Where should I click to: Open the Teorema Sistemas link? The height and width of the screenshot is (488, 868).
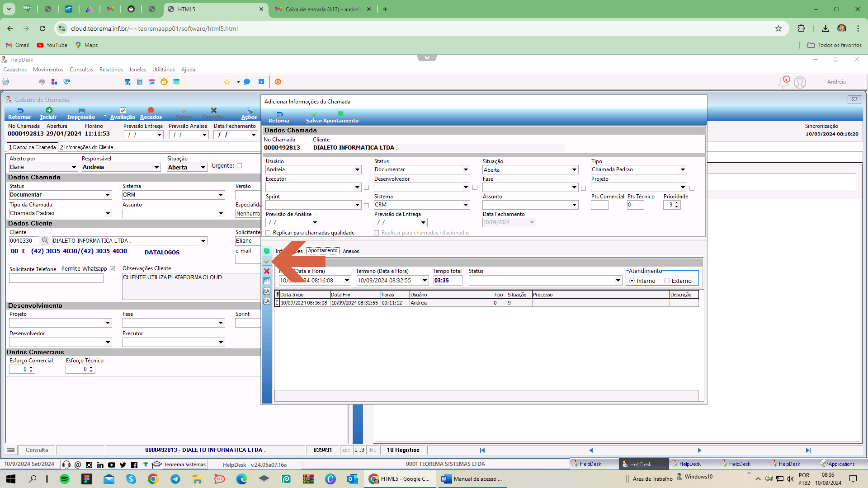[184, 465]
